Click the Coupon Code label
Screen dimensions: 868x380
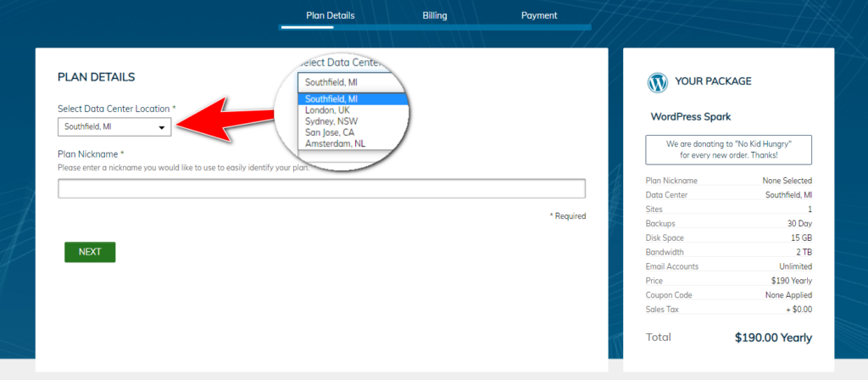click(669, 295)
